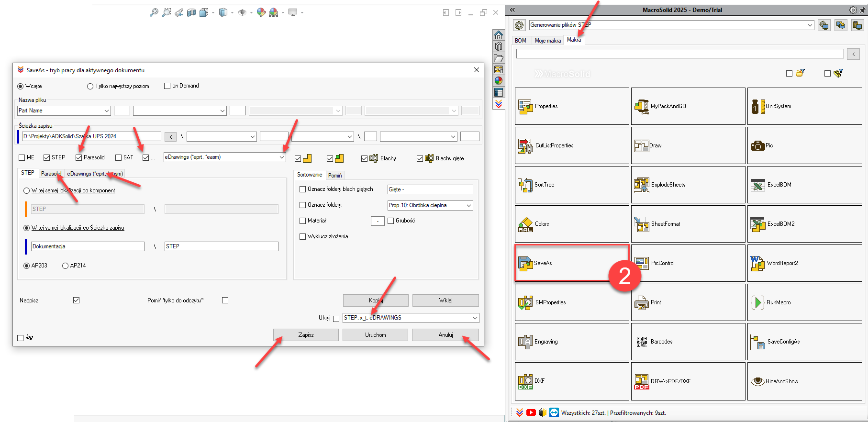
Task: Open the eDrawings format dropdown
Action: tap(281, 157)
